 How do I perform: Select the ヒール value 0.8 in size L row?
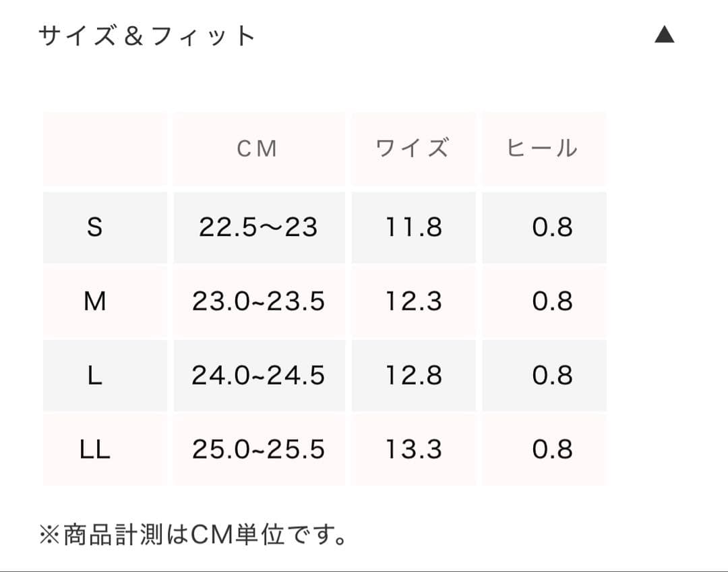(x=553, y=376)
